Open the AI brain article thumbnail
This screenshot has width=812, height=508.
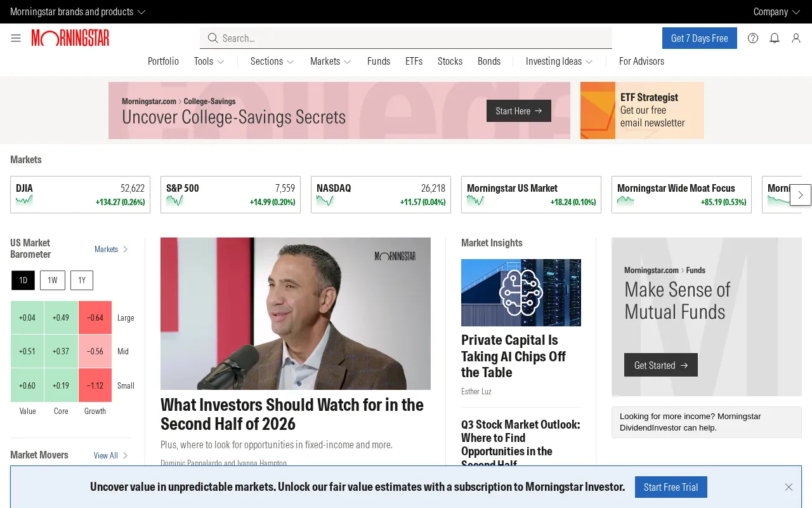tap(521, 293)
